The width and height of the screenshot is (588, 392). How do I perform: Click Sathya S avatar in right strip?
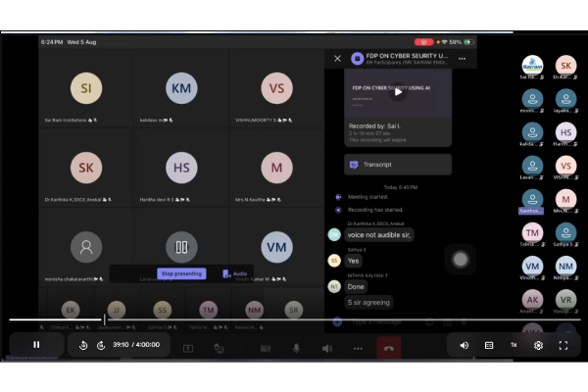pyautogui.click(x=565, y=232)
